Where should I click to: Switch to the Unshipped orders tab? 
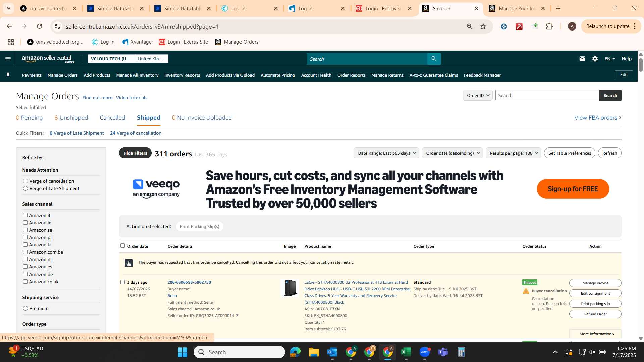point(71,118)
